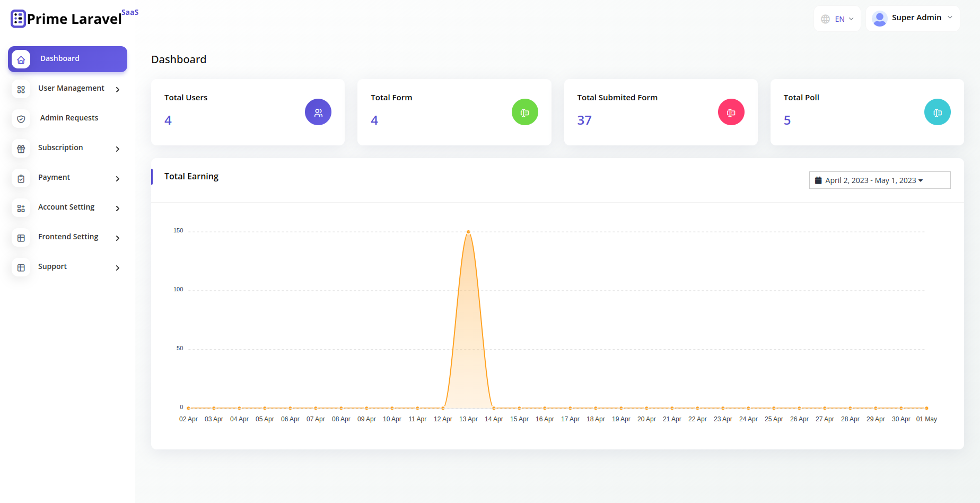Click the green Total Form icon
This screenshot has width=980, height=503.
pos(524,112)
